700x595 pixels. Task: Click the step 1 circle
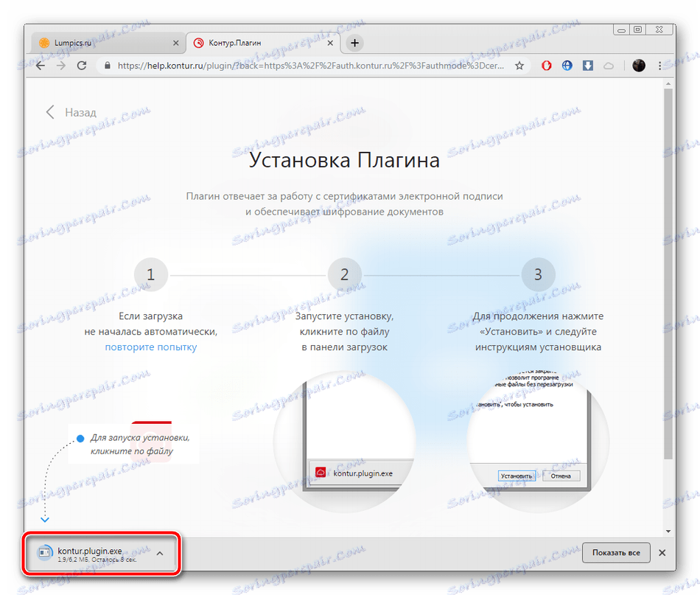coord(151,274)
